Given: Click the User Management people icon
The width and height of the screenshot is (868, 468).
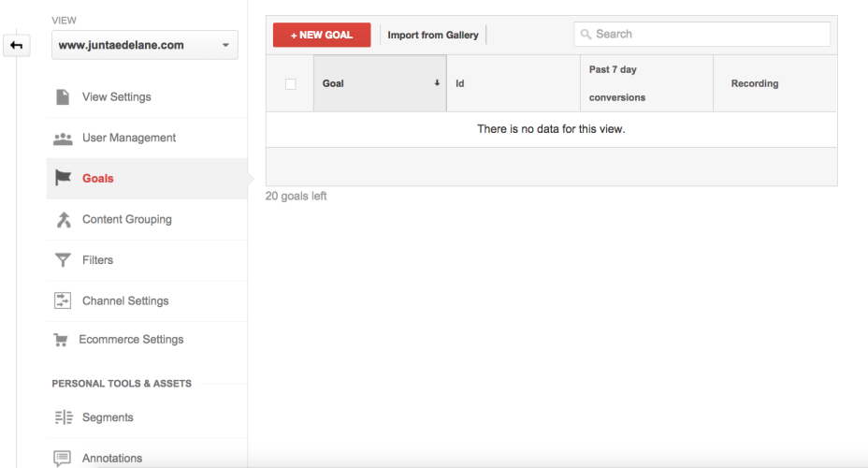Looking at the screenshot, I should click(63, 139).
